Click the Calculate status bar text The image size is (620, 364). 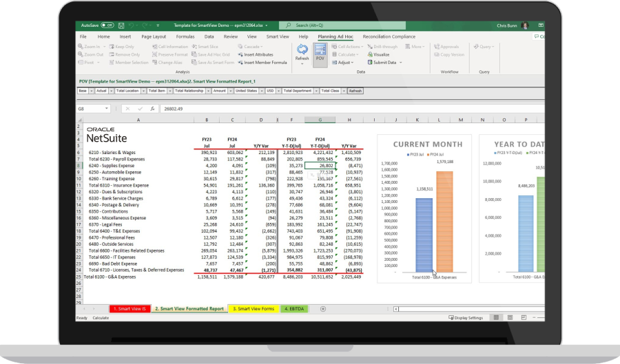(x=101, y=318)
